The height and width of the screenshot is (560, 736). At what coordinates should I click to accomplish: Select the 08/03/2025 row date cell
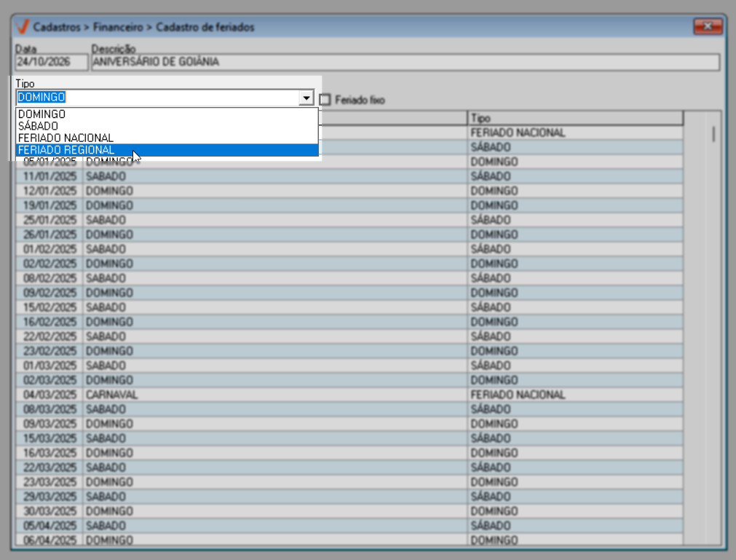[x=50, y=409]
